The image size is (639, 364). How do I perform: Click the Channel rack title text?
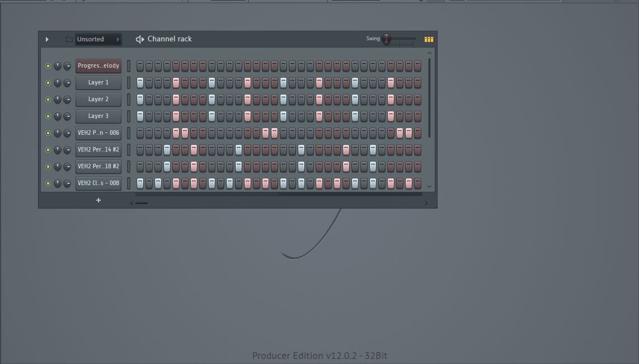coord(170,39)
